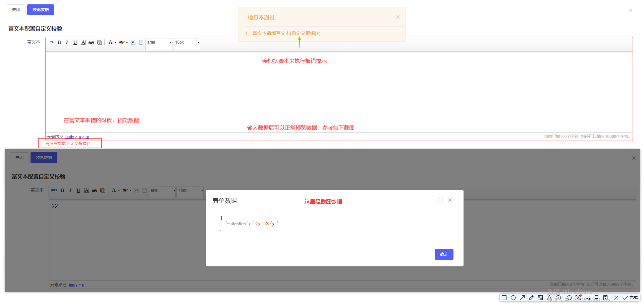Expand the font color arrow in upper toolbar
Screen dimensions: 644x305
(x=115, y=43)
